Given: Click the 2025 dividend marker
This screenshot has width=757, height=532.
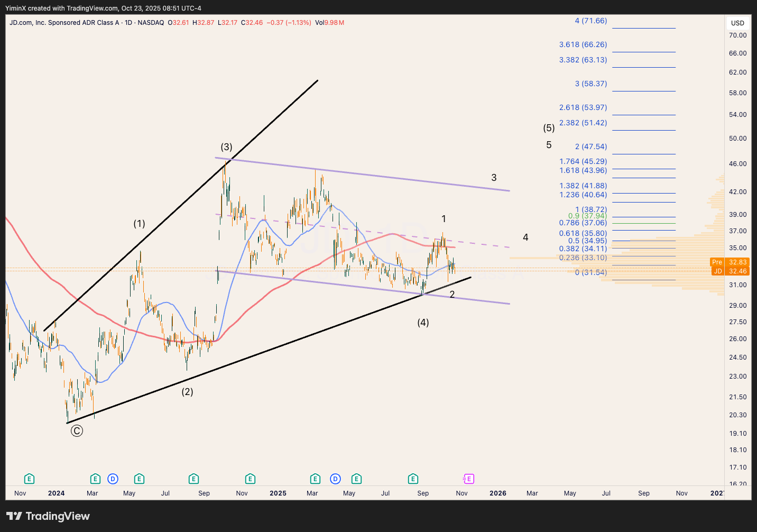Looking at the screenshot, I should point(335,479).
